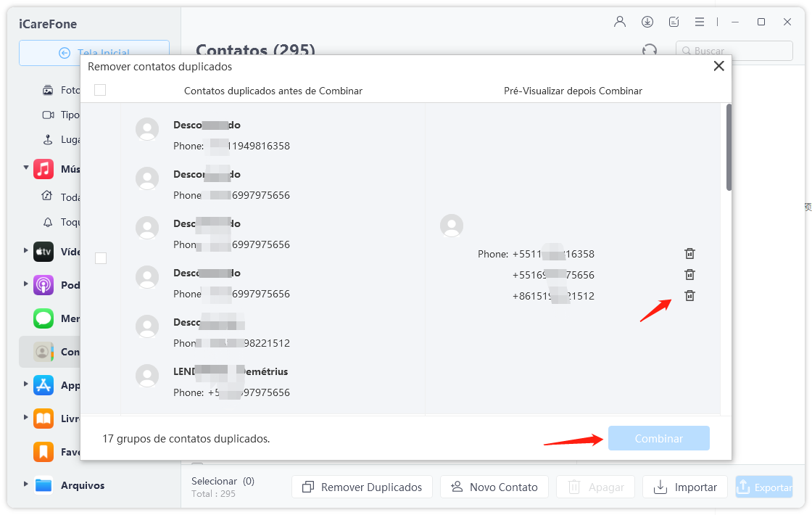Delete the +5516 phone number entry
This screenshot has height=515, width=812.
tap(689, 275)
